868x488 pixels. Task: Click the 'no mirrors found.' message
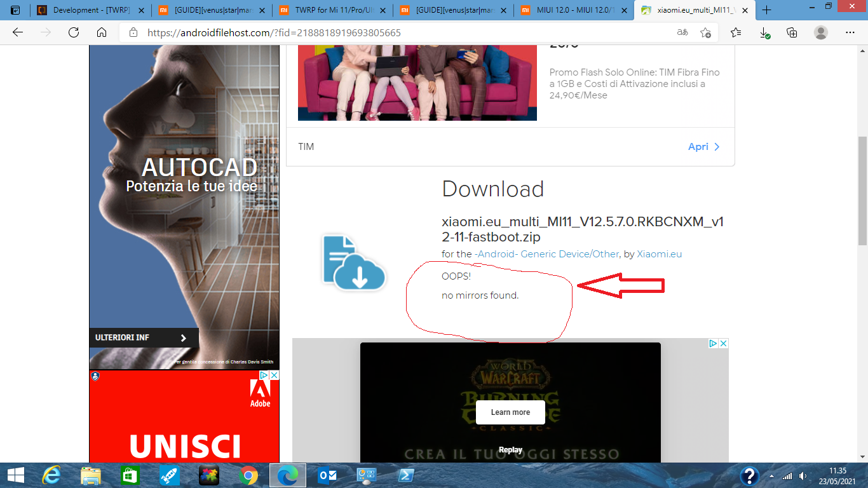point(480,295)
